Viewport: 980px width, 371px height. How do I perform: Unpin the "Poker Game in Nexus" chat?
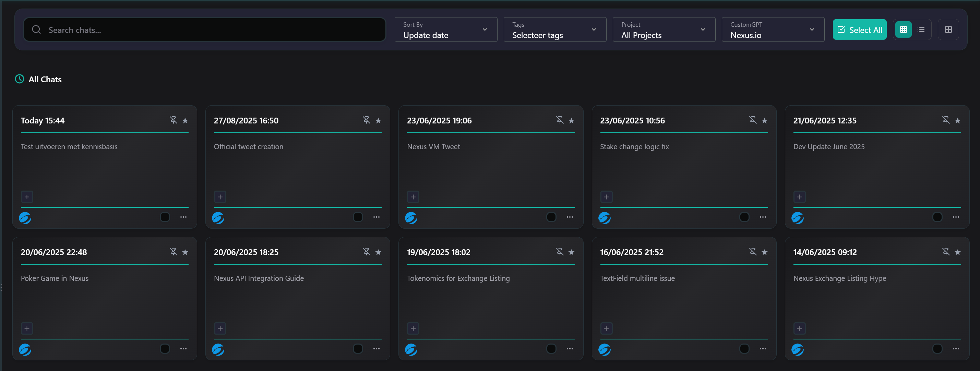click(174, 252)
